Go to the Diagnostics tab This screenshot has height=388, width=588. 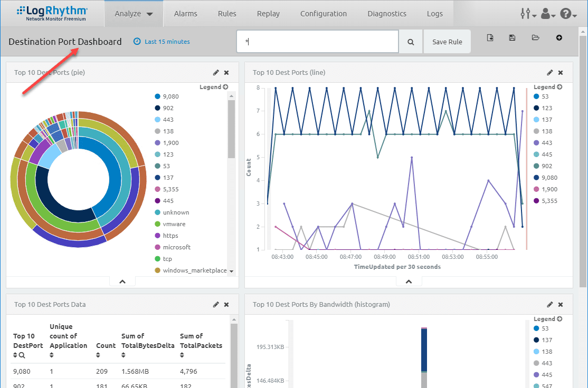[387, 14]
